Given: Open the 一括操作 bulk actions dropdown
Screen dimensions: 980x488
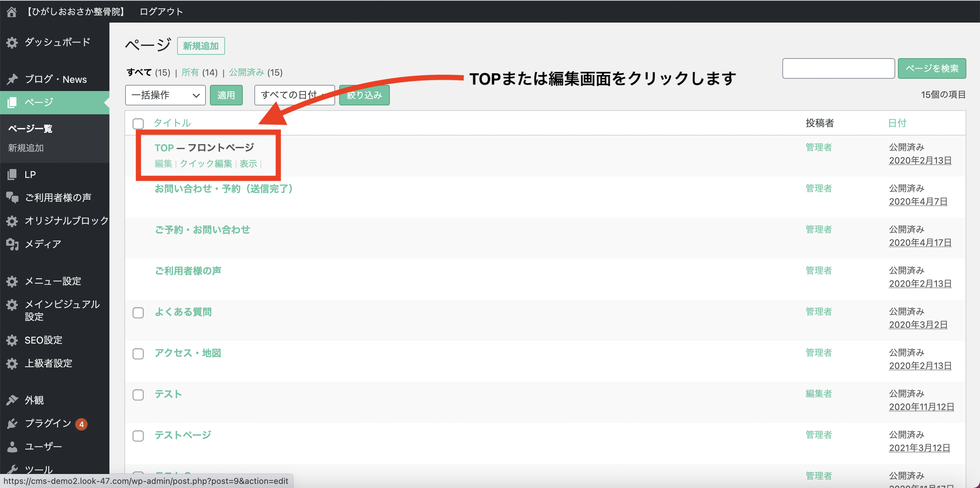Looking at the screenshot, I should coord(165,95).
